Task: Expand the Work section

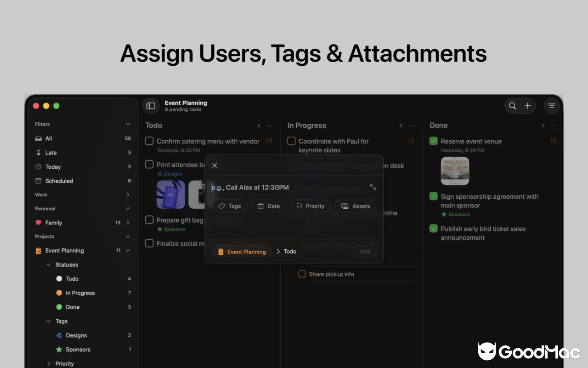Action: [128, 195]
